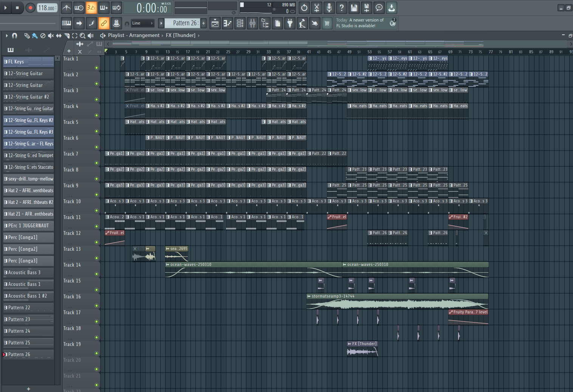Open the tempo tapper icon
Screen dimensions: 573x392
click(302, 23)
